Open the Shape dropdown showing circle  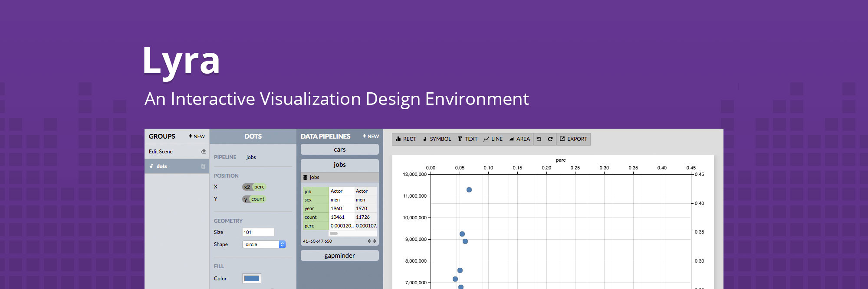263,244
